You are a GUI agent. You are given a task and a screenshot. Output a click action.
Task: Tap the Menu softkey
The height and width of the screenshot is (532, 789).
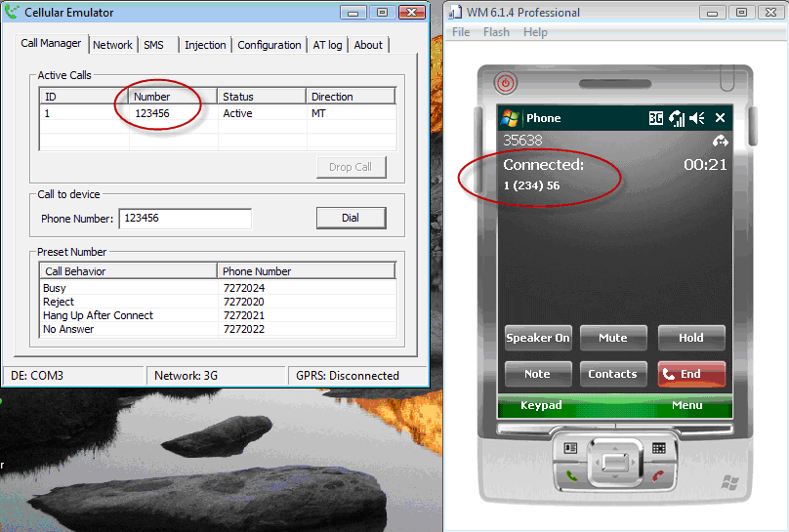pos(686,405)
